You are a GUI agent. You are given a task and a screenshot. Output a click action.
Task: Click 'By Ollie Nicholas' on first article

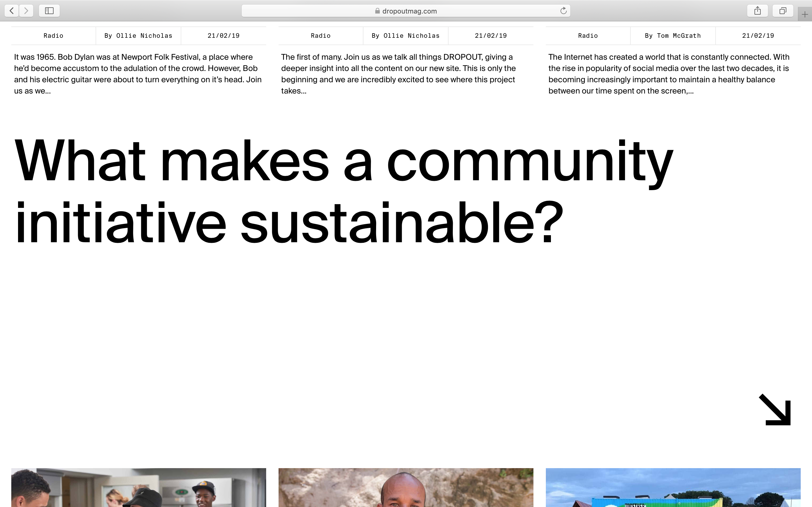coord(138,35)
